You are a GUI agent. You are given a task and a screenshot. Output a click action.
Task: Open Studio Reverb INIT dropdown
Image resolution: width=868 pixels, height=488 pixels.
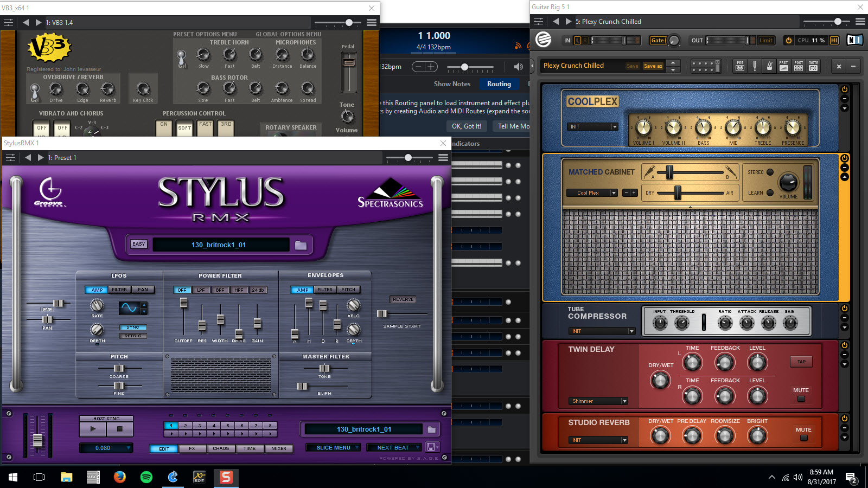598,440
